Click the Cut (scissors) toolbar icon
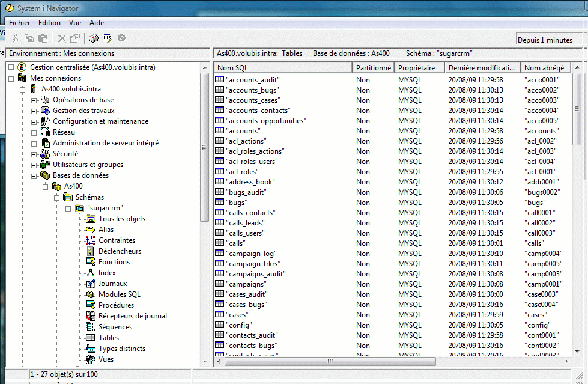588x384 pixels. pyautogui.click(x=16, y=38)
